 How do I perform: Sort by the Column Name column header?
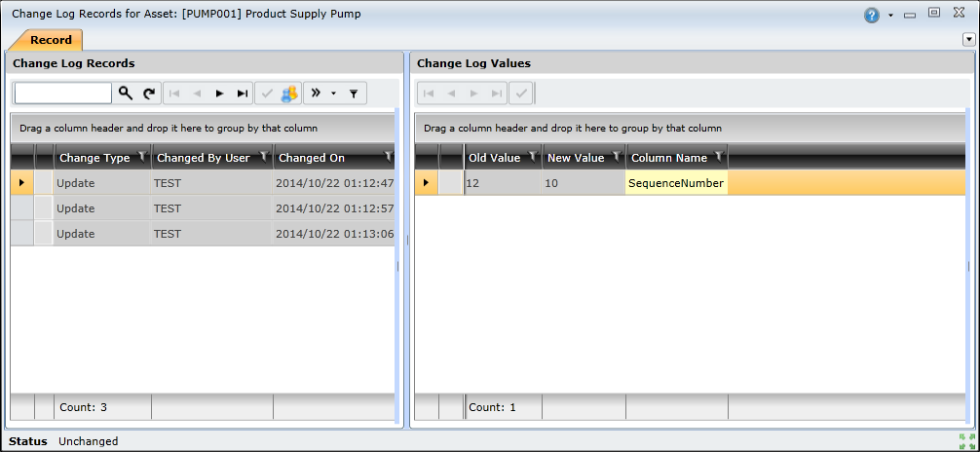click(669, 158)
